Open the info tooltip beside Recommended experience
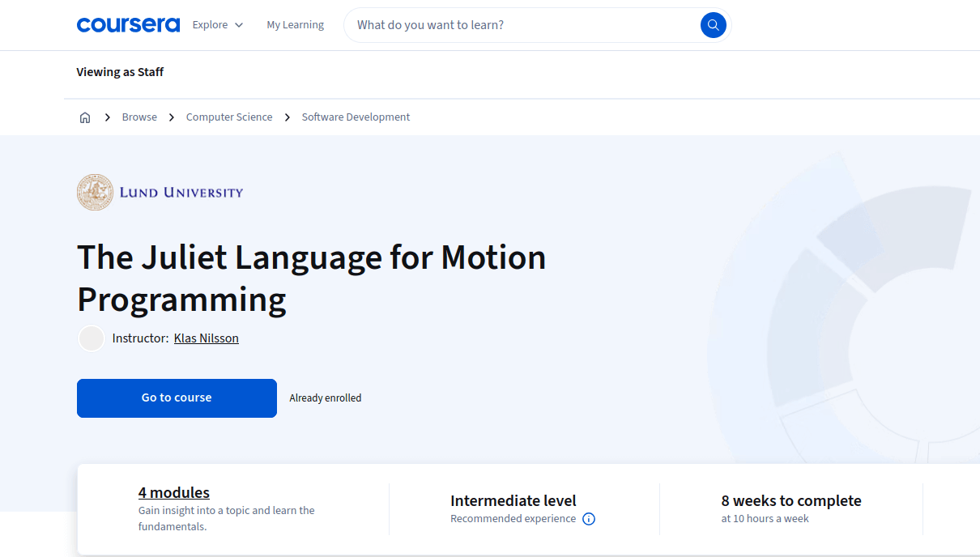 coord(589,518)
